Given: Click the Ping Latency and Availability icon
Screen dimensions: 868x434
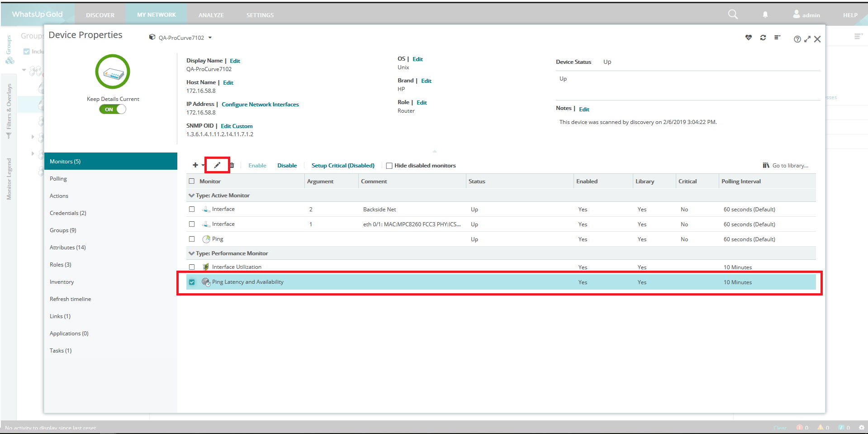Looking at the screenshot, I should click(206, 282).
